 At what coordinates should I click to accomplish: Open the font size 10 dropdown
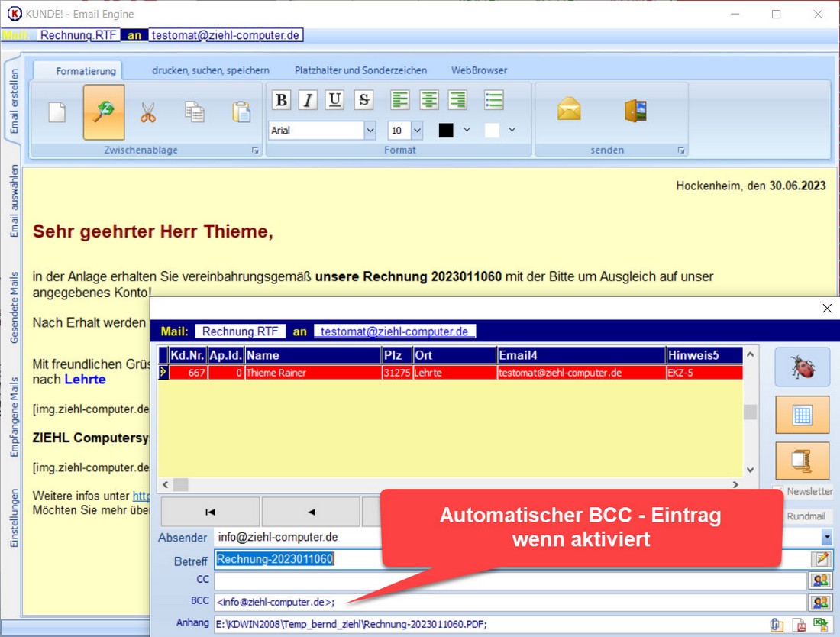pyautogui.click(x=417, y=131)
